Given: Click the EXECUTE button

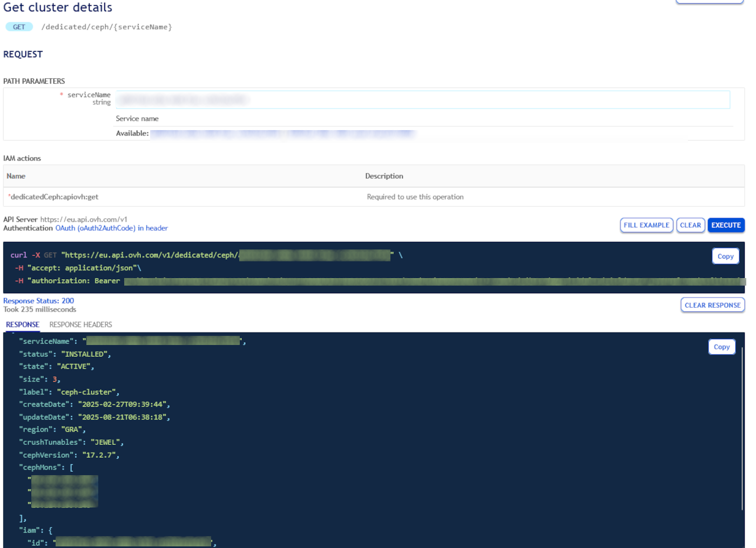Looking at the screenshot, I should click(x=726, y=225).
